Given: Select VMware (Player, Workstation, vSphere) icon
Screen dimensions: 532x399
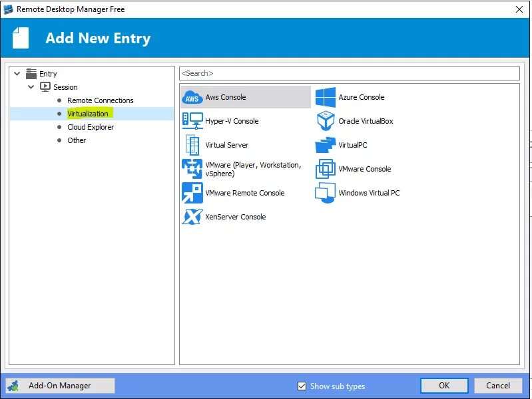Looking at the screenshot, I should [x=192, y=169].
